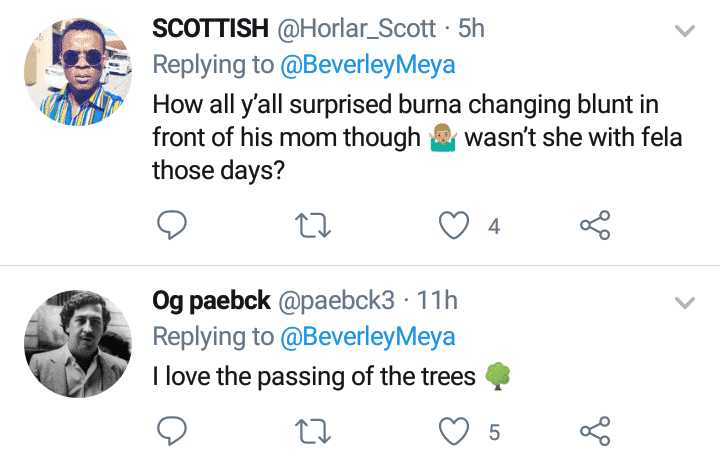Like the tweet with 5 likes
The width and height of the screenshot is (720, 464).
coord(456,432)
